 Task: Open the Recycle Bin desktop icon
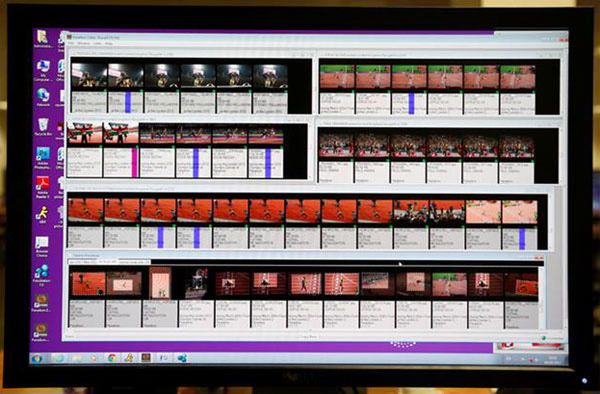(x=43, y=124)
